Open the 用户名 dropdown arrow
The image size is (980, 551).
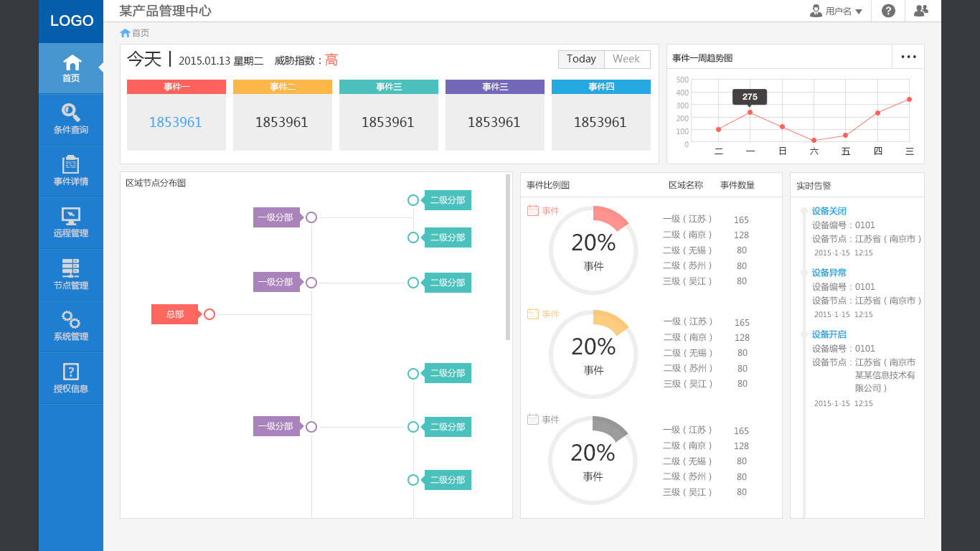[859, 11]
